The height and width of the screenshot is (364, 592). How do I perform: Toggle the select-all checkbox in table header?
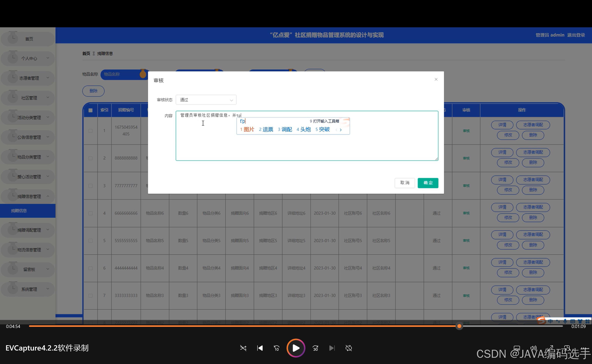91,110
